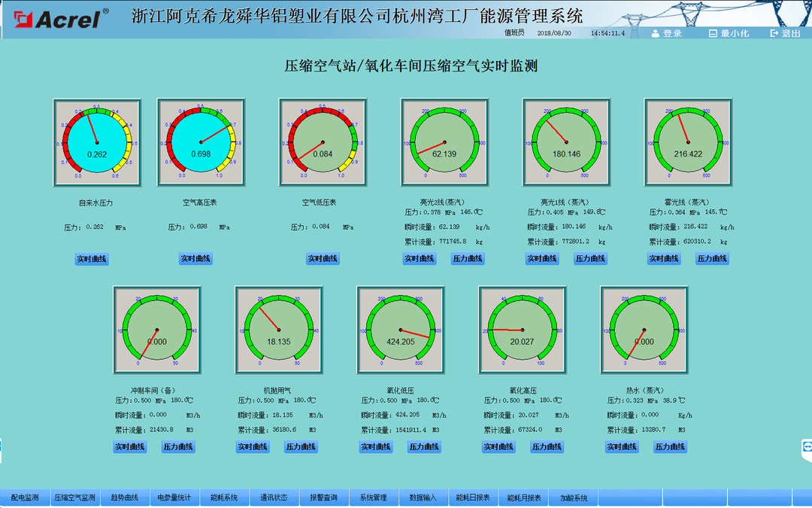Open 压力曲线 for 亮光2线(蒸汽)

coord(468,258)
